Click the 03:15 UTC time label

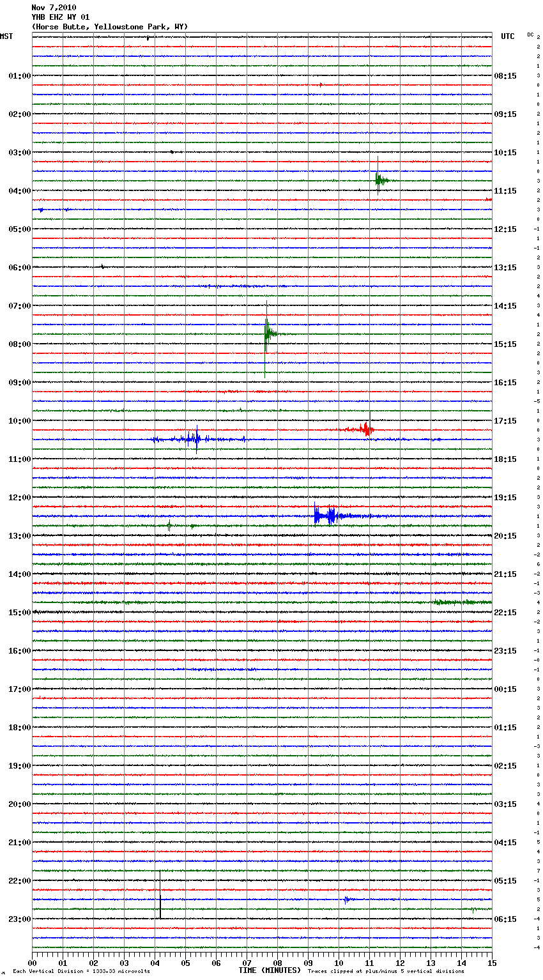(505, 804)
